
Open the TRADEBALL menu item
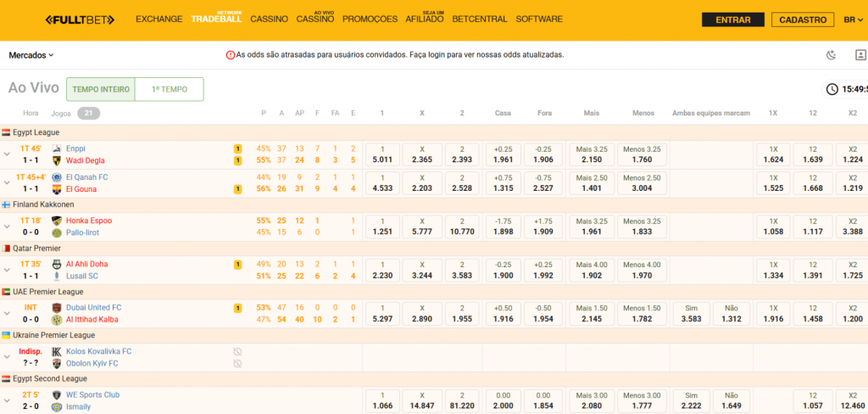point(216,17)
